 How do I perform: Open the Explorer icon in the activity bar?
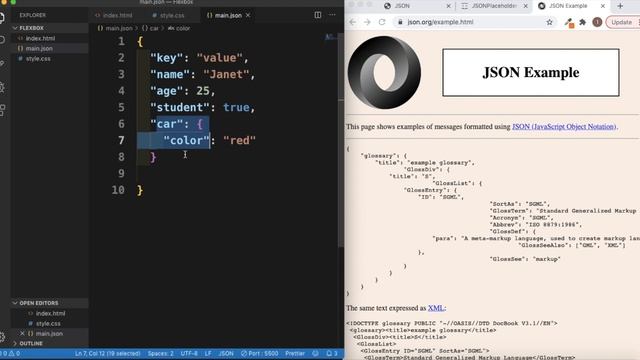pos(2,18)
